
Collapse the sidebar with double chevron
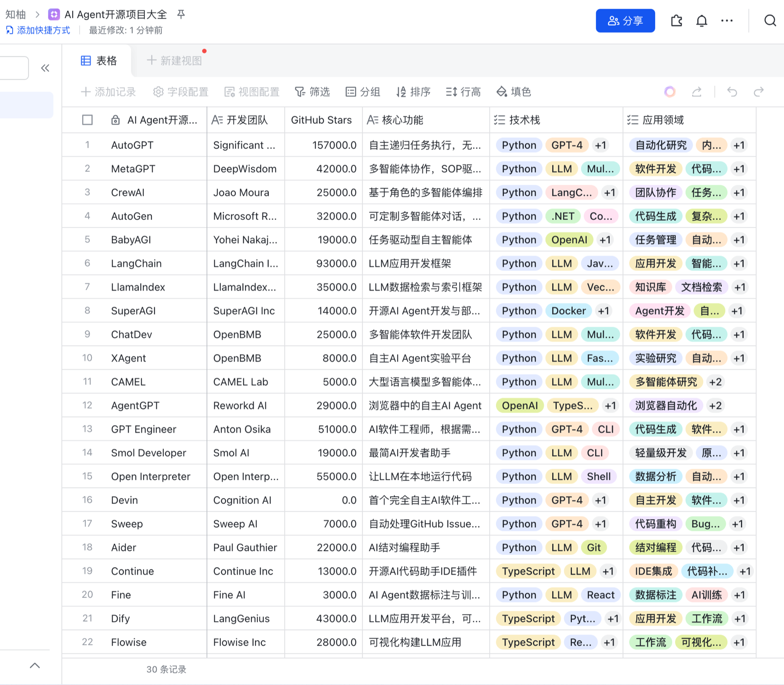coord(45,69)
